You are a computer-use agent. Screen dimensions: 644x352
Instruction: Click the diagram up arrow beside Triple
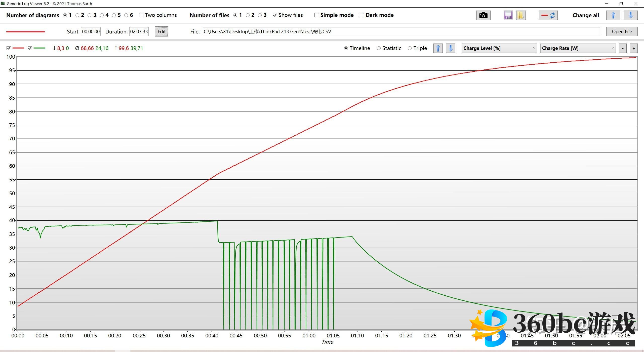(x=438, y=48)
